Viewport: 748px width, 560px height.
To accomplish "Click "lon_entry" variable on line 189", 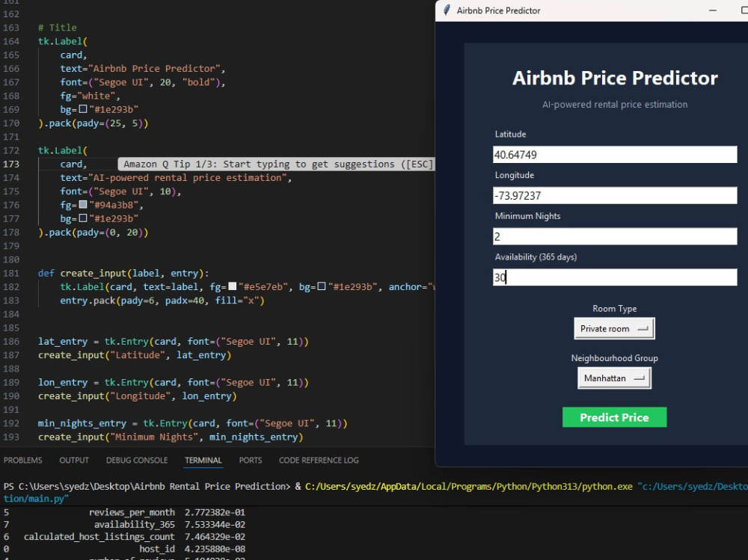I will coord(63,383).
